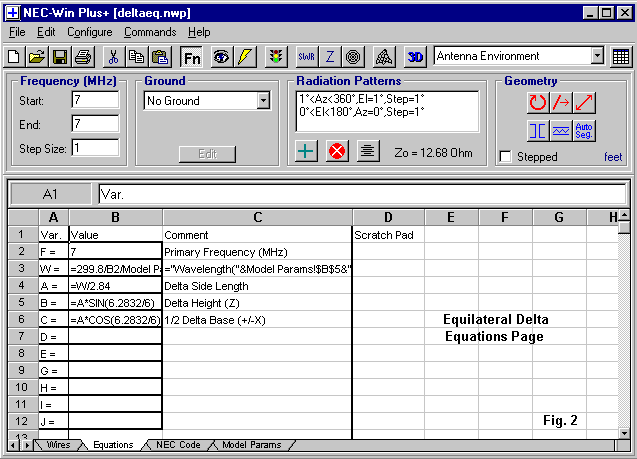Click the Start frequency input field

[x=95, y=101]
